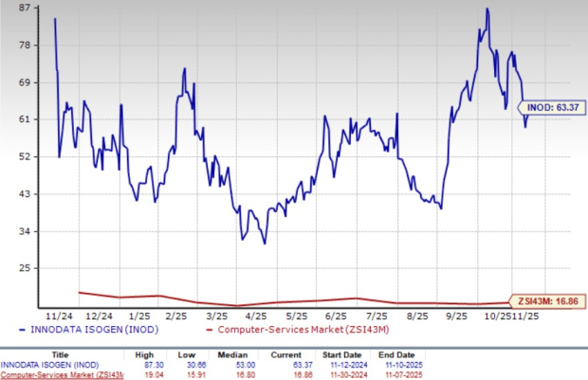This screenshot has height=380, width=588.
Task: Click the INOD: 63.37 price callout
Action: coord(552,108)
